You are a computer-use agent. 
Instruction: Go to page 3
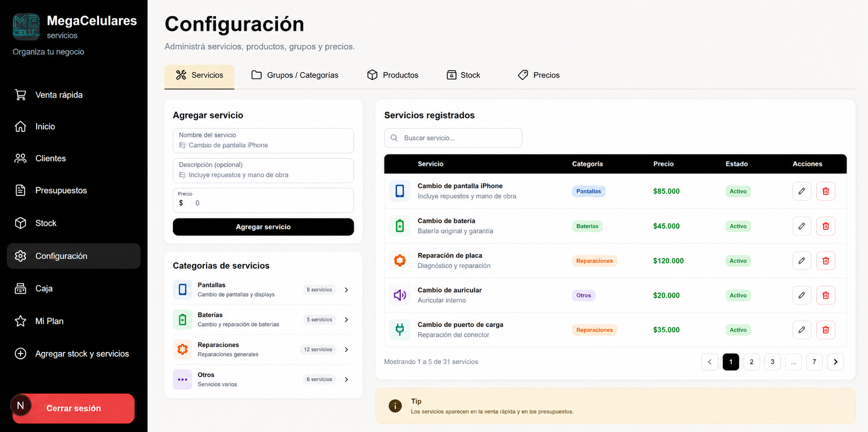click(x=772, y=362)
